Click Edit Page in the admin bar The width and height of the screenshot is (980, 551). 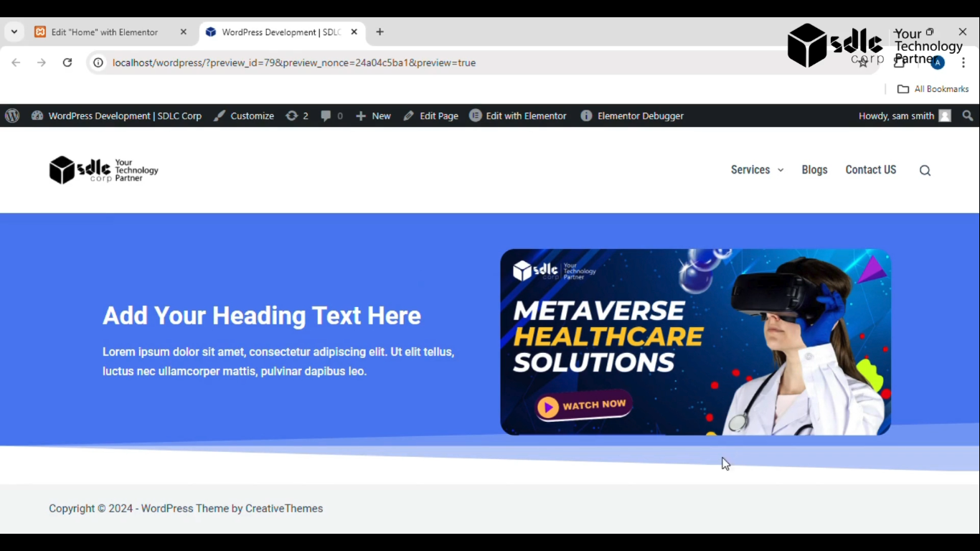pos(430,116)
